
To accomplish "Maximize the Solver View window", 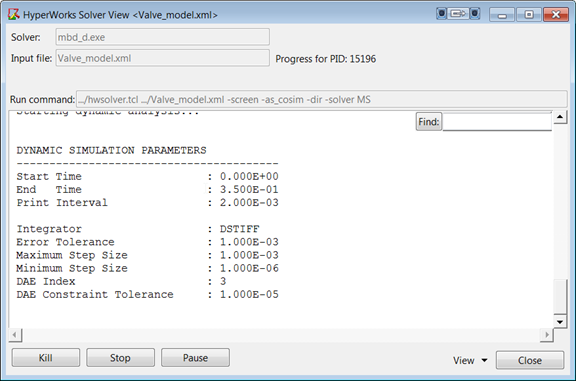I will pyautogui.click(x=529, y=14).
